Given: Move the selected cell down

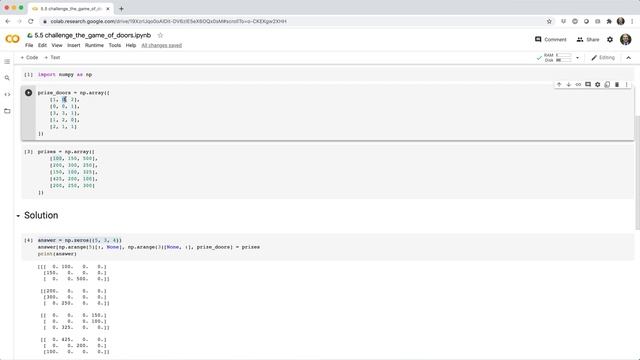Looking at the screenshot, I should [x=569, y=84].
